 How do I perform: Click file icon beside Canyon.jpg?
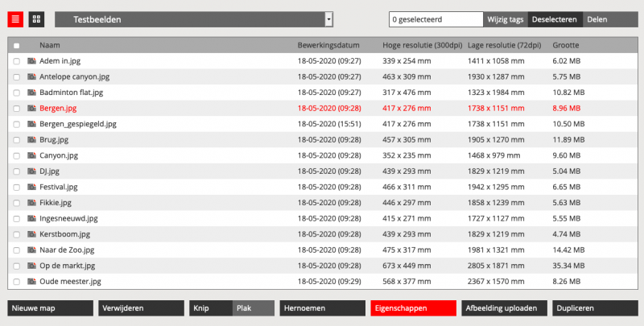[x=31, y=155]
